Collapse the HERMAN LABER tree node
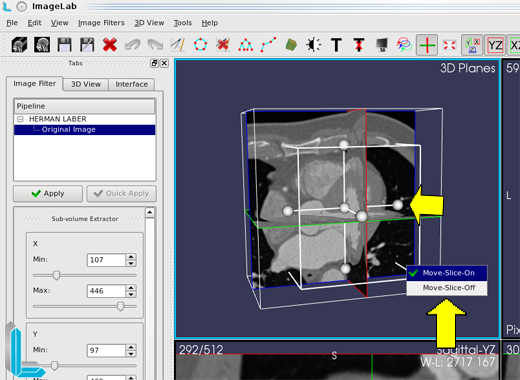 [20, 119]
